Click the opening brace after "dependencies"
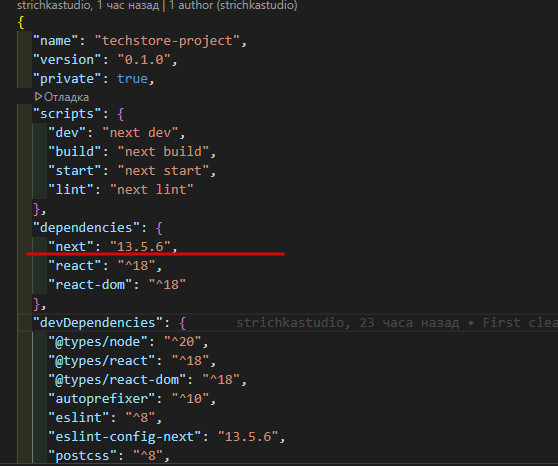The width and height of the screenshot is (558, 466). 159,228
